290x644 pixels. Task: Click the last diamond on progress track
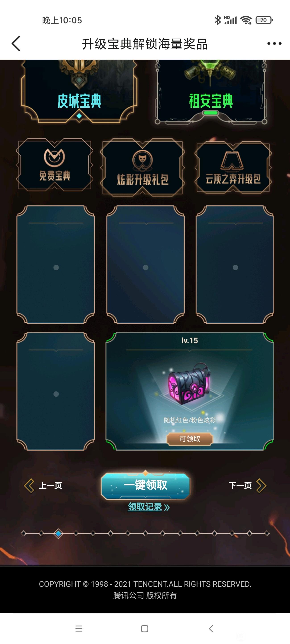pos(267,533)
